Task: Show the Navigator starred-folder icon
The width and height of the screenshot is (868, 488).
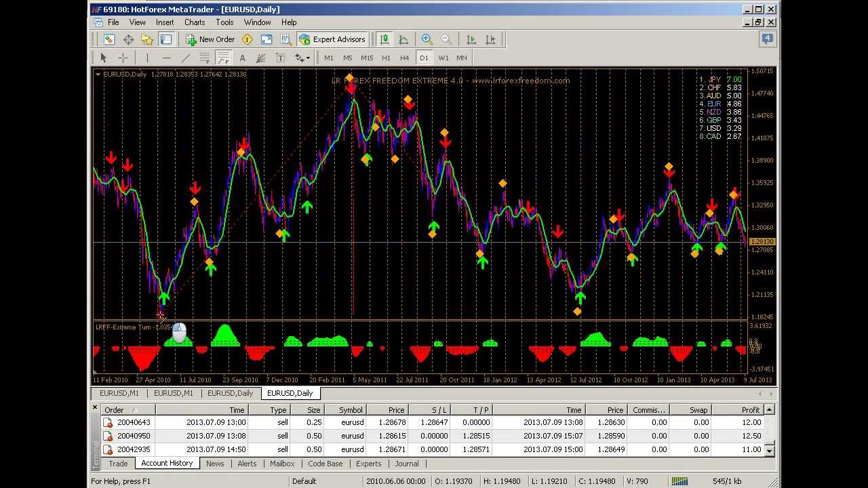Action: (147, 39)
